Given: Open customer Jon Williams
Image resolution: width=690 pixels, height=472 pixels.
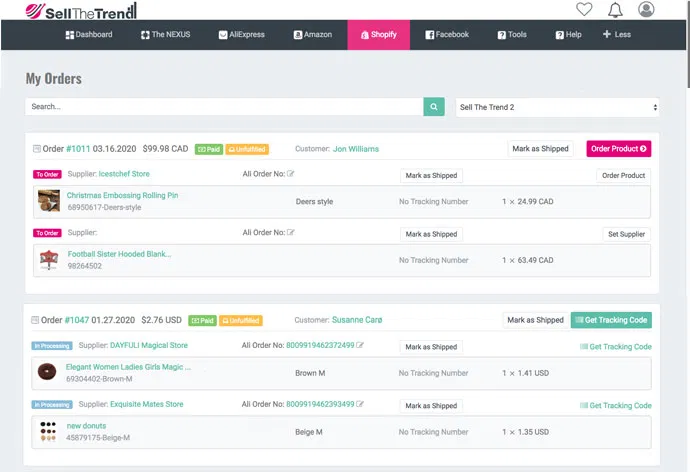Looking at the screenshot, I should [356, 149].
